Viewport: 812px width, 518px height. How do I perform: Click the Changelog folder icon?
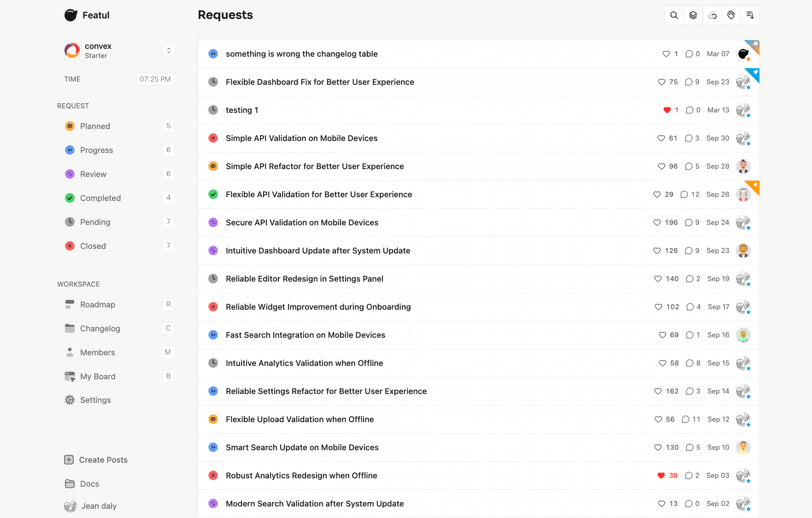coord(70,328)
